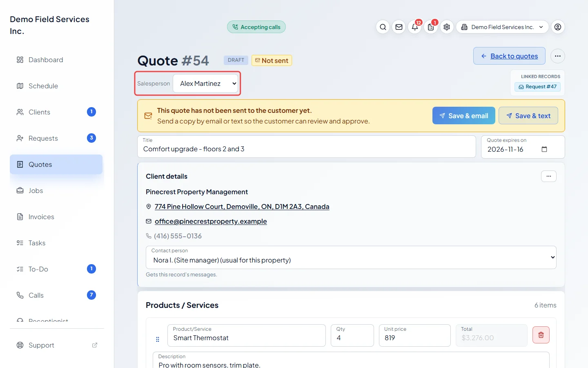This screenshot has height=368, width=588.
Task: Edit the Unit price field showing 819
Action: (x=415, y=335)
